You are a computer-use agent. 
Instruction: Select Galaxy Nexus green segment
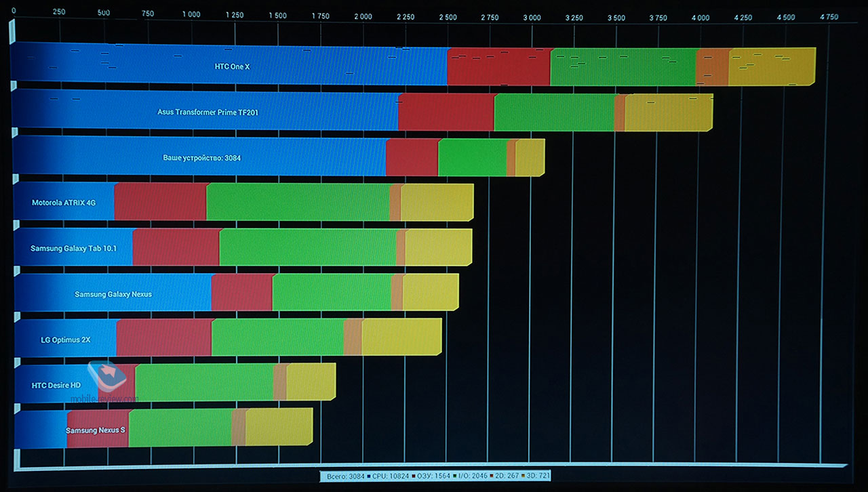tap(332, 292)
